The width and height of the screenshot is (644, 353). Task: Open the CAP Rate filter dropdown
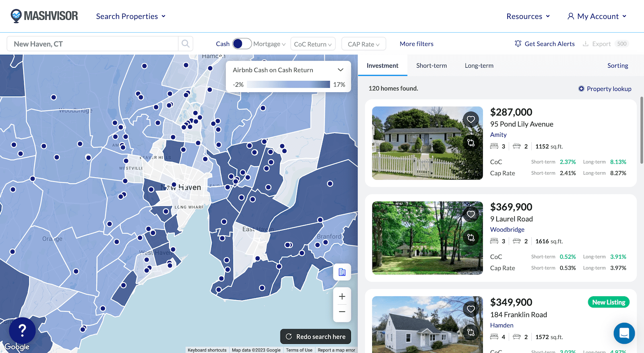coord(363,44)
